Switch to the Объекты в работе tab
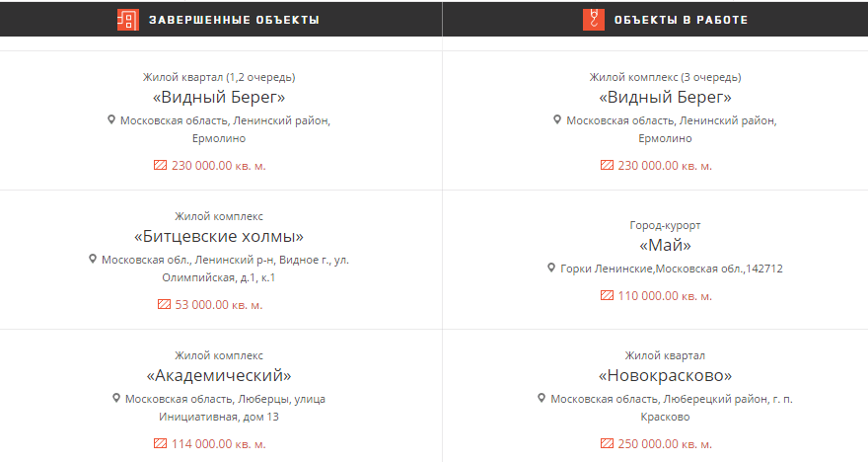The width and height of the screenshot is (868, 462). click(x=655, y=20)
